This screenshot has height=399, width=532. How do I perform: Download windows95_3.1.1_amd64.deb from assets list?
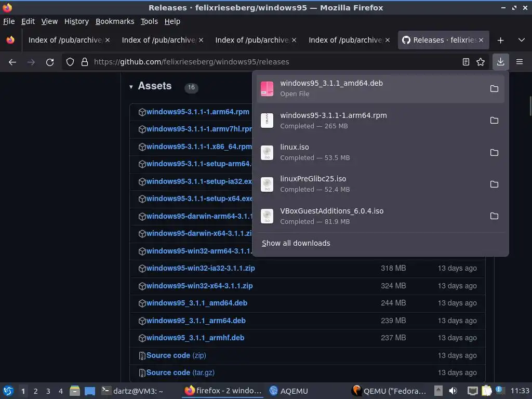click(x=197, y=303)
